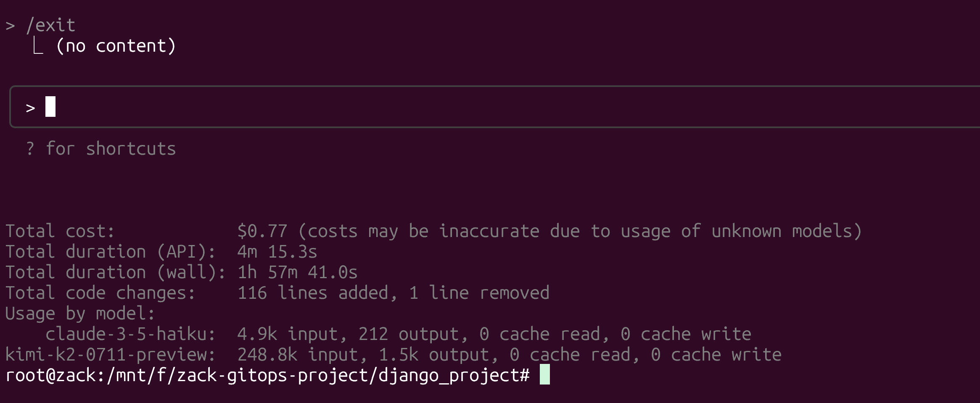Click the white block cursor in prompt box
This screenshot has width=980, height=403.
(50, 107)
